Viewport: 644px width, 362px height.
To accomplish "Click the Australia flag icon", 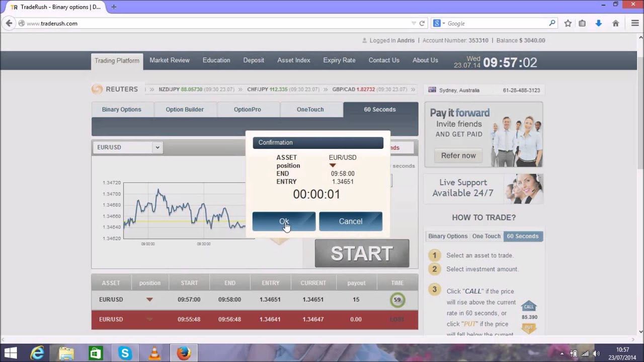I will [x=432, y=90].
